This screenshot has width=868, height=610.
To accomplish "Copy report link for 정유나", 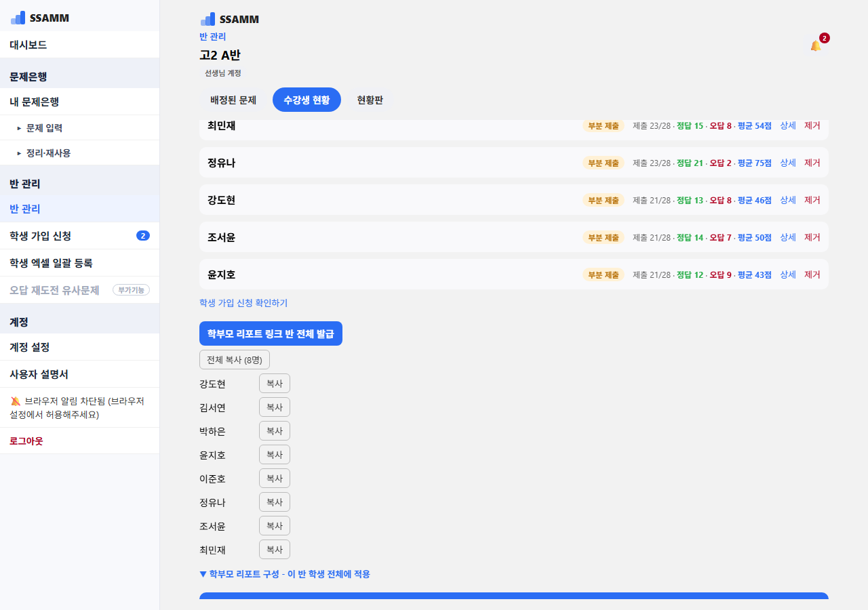I will tap(275, 502).
